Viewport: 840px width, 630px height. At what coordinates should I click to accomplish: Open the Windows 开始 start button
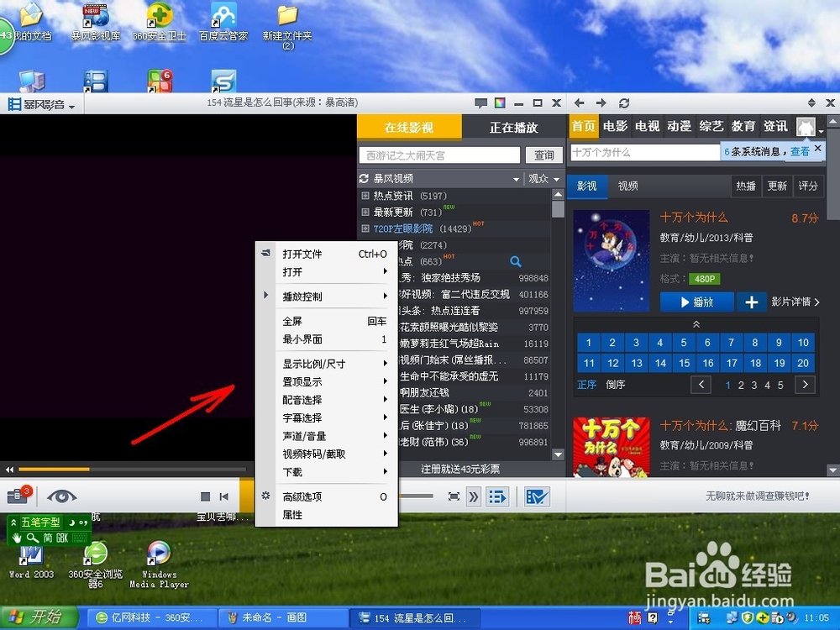pos(39,617)
